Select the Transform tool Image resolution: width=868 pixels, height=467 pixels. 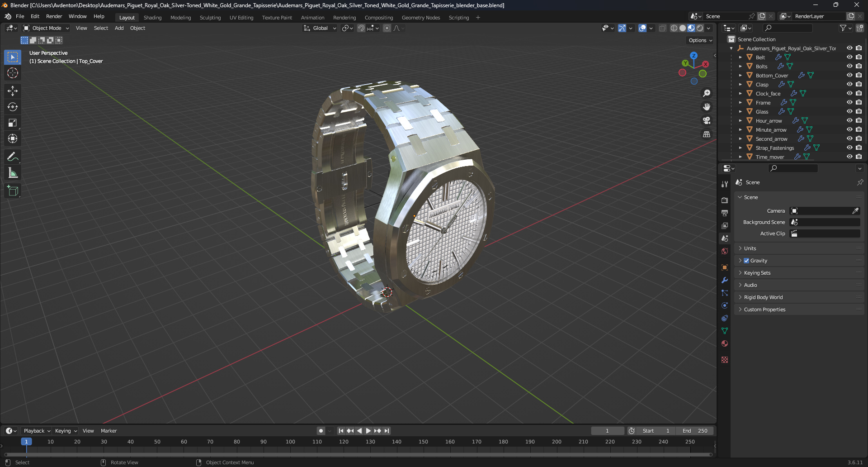pyautogui.click(x=13, y=138)
